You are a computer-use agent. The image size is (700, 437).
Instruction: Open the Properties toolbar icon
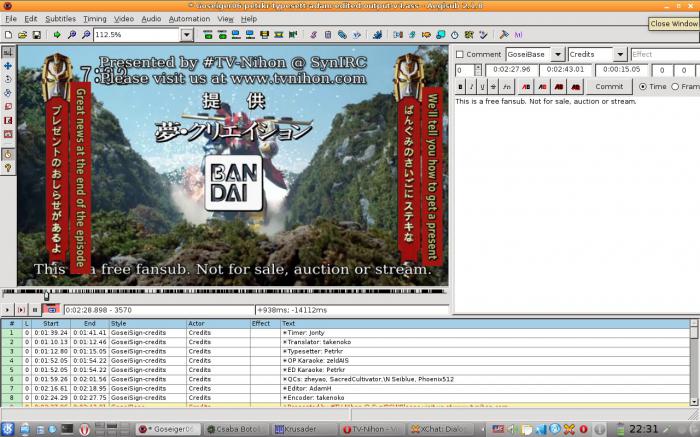(x=328, y=35)
